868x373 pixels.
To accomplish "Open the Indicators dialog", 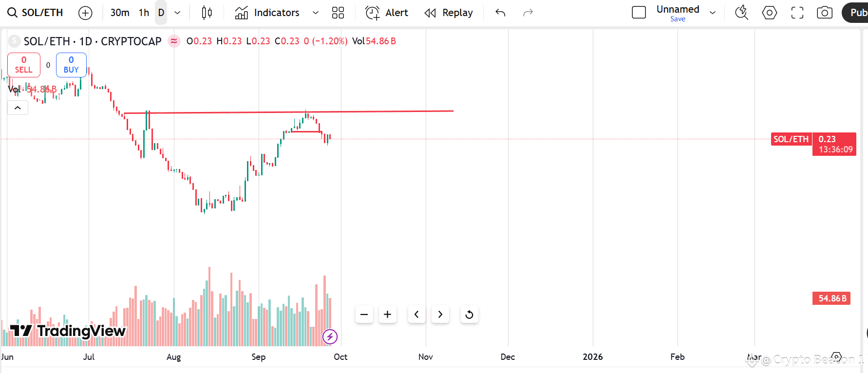I will pos(267,13).
